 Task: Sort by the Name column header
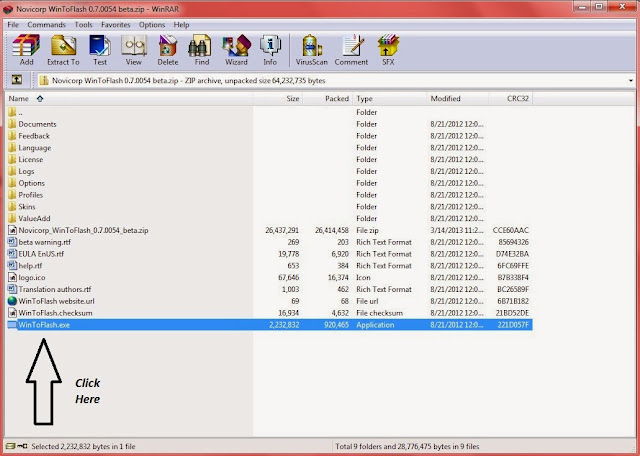click(129, 99)
